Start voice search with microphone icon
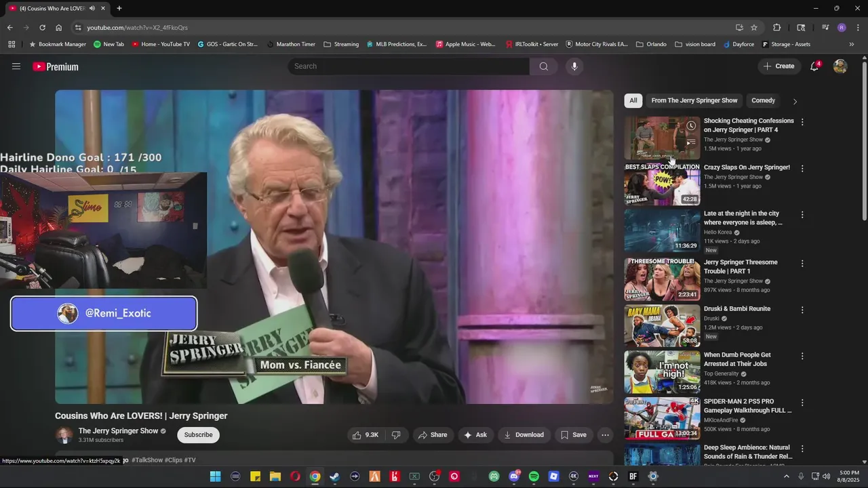The image size is (868, 488). [574, 66]
